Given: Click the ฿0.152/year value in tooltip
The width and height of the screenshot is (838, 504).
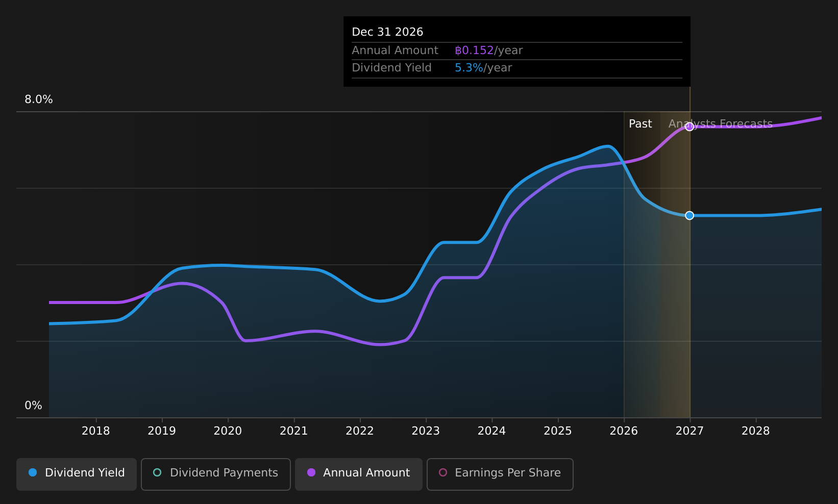Looking at the screenshot, I should coord(489,51).
